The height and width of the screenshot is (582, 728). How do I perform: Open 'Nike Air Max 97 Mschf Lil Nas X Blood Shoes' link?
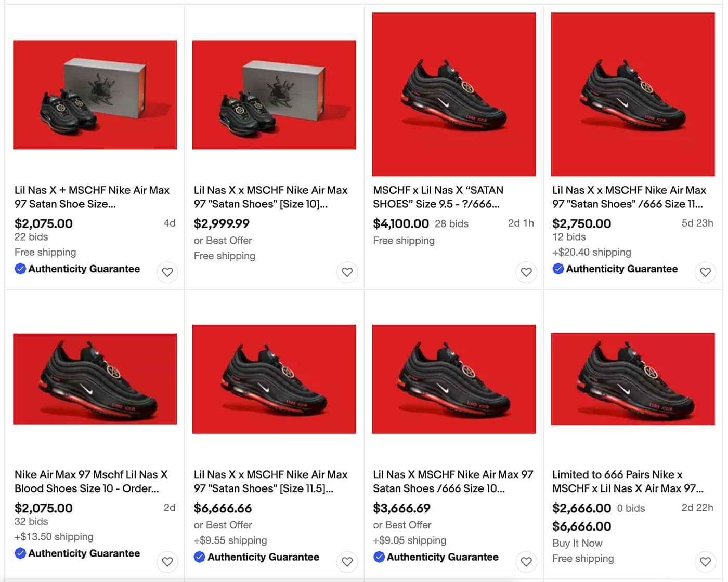point(91,481)
